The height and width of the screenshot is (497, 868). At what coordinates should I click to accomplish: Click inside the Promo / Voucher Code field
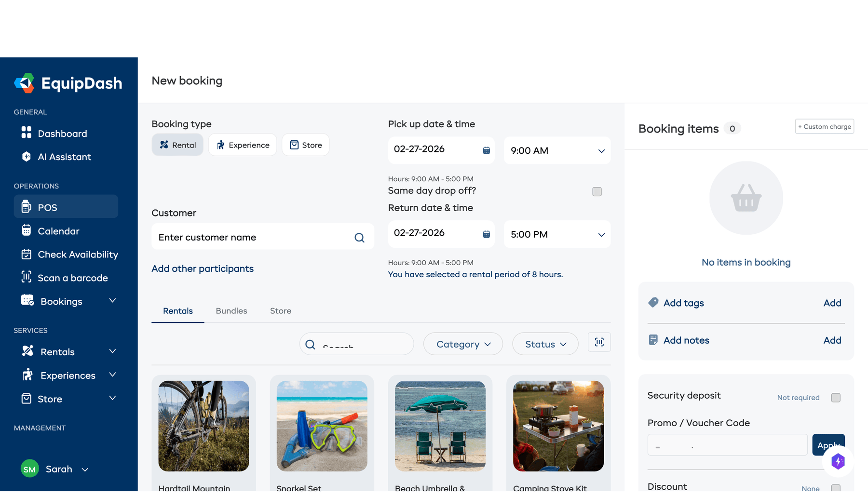[x=727, y=444]
